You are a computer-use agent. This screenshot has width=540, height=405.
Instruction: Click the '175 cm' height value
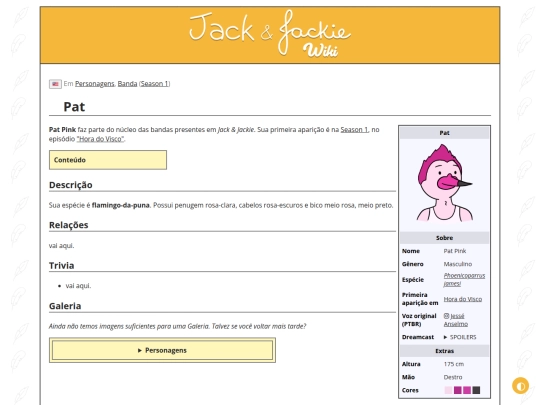coord(454,364)
